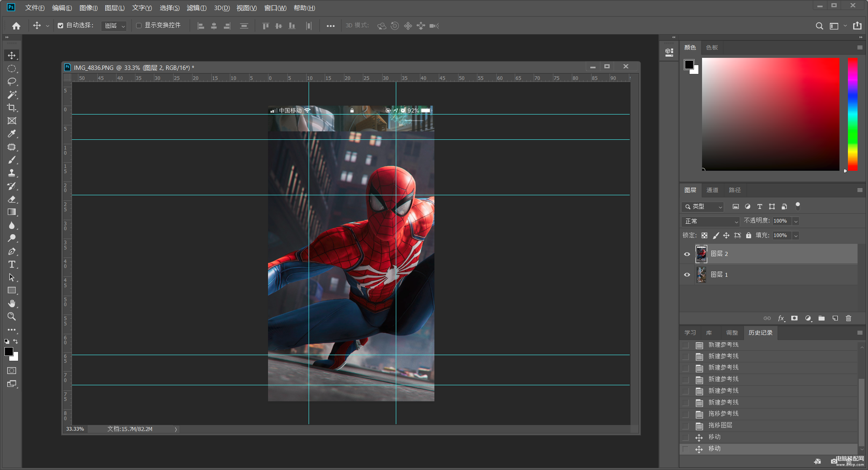Select the Eyedropper tool

pyautogui.click(x=12, y=134)
